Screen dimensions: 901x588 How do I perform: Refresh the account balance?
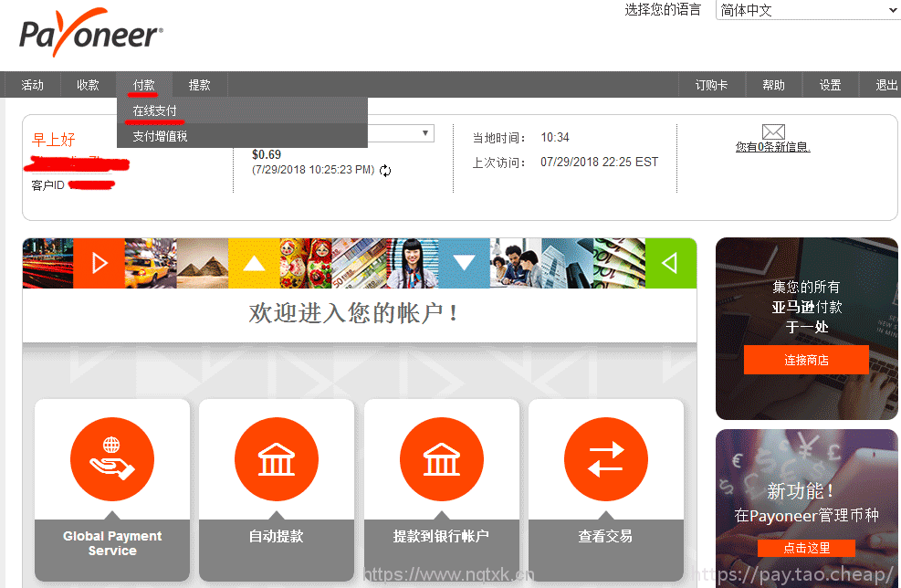coord(385,170)
